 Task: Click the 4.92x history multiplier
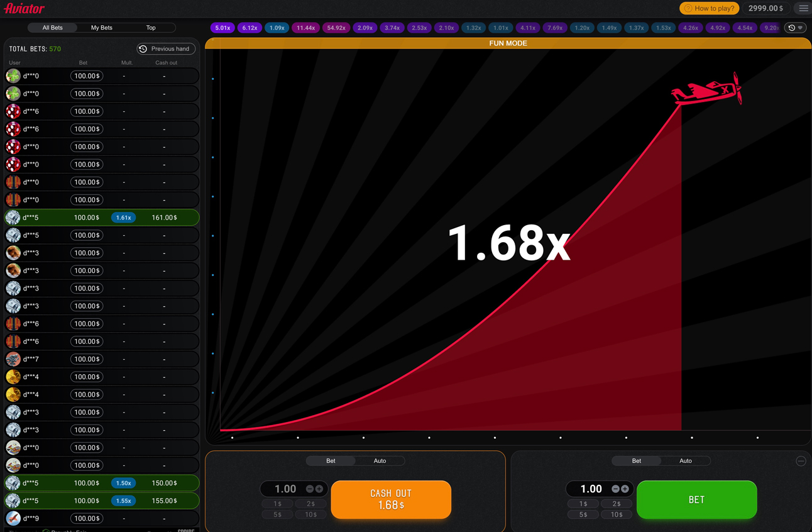(717, 28)
